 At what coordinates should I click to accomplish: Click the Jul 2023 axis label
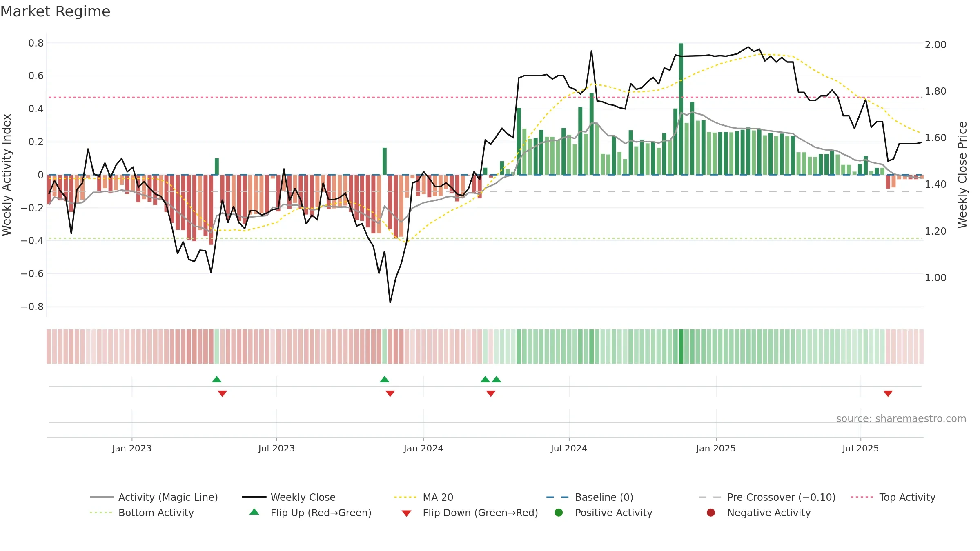point(276,448)
